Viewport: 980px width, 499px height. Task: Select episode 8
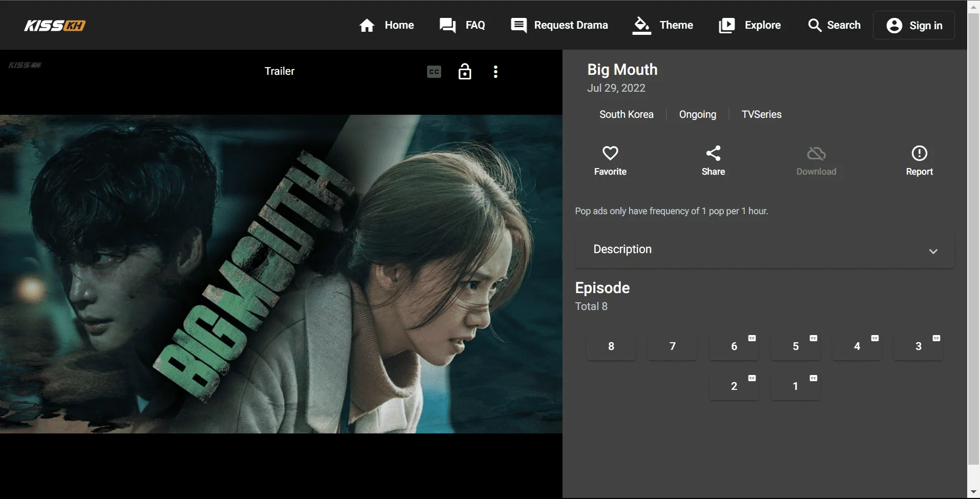pos(611,346)
